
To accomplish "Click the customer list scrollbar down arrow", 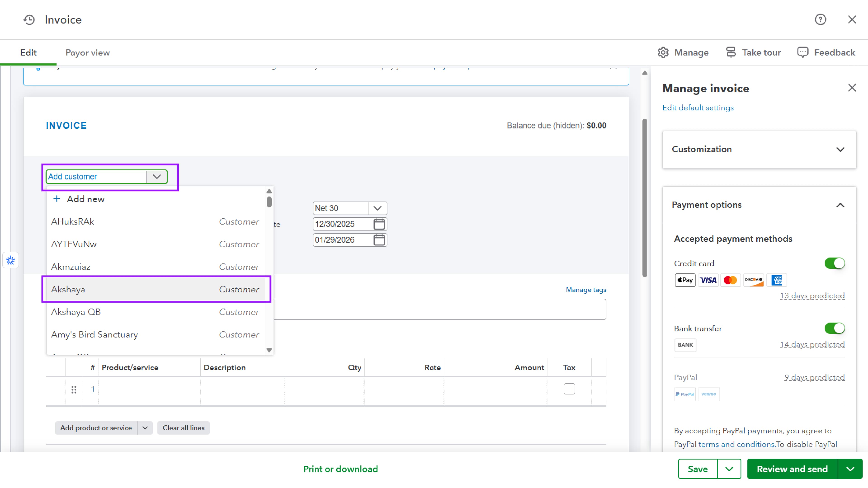I will [269, 350].
